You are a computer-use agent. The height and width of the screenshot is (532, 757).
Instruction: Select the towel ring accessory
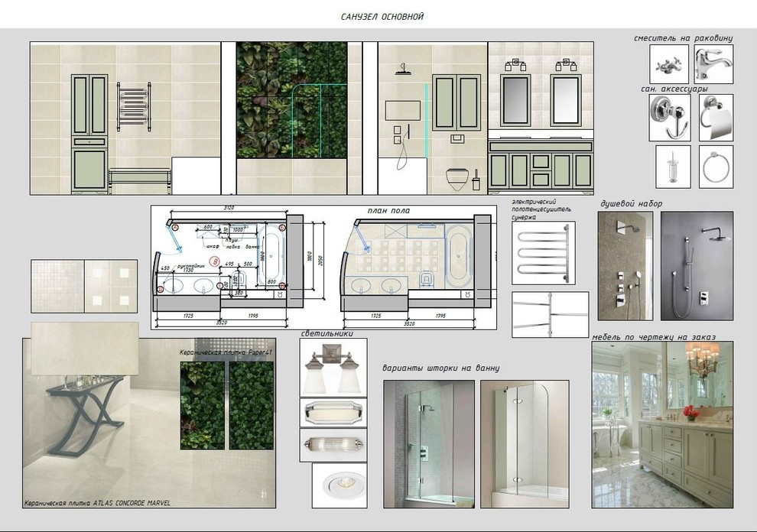click(716, 167)
